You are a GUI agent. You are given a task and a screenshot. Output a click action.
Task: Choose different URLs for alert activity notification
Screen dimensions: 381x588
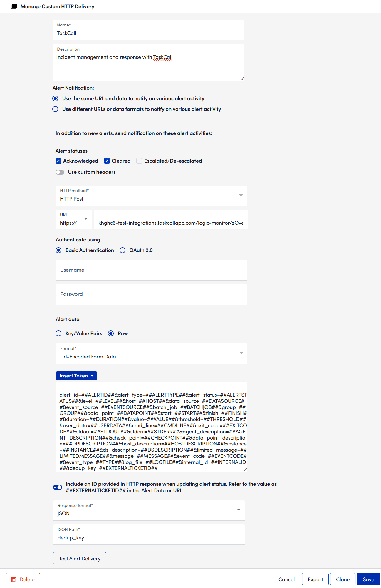click(x=55, y=109)
